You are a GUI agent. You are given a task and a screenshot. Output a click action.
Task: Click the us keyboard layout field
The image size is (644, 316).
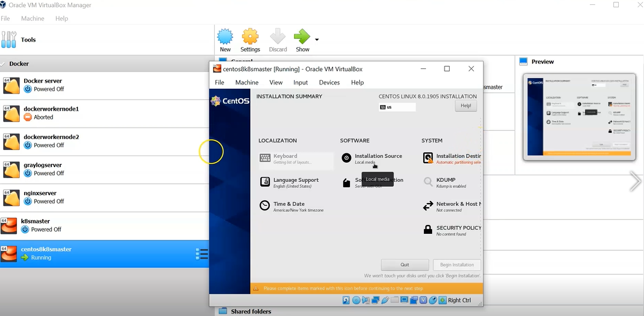397,107
